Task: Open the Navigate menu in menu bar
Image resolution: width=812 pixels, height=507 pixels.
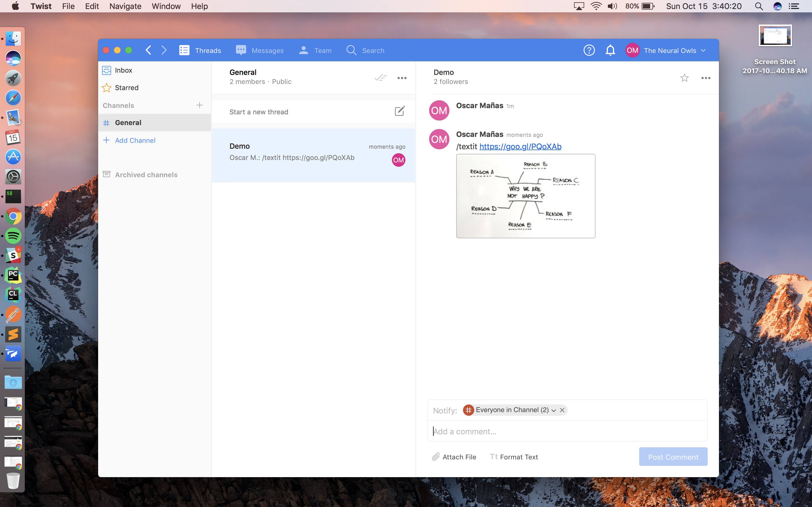Action: 125,6
